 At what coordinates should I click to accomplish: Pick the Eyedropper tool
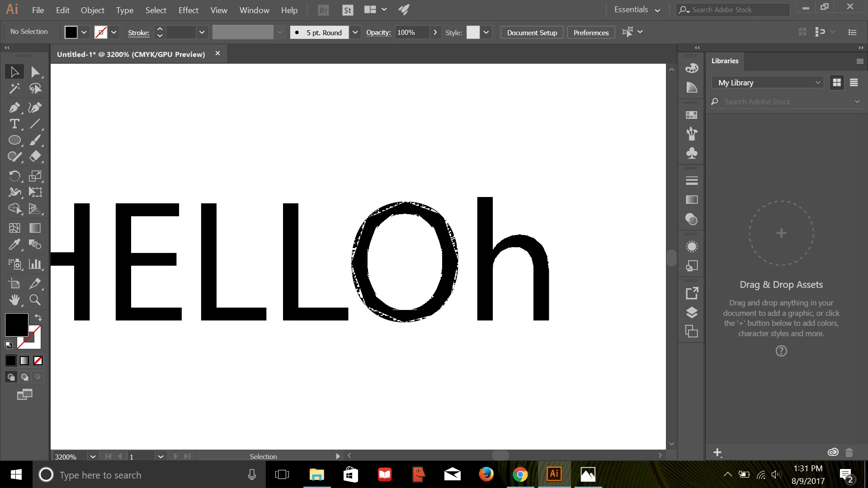click(x=14, y=244)
